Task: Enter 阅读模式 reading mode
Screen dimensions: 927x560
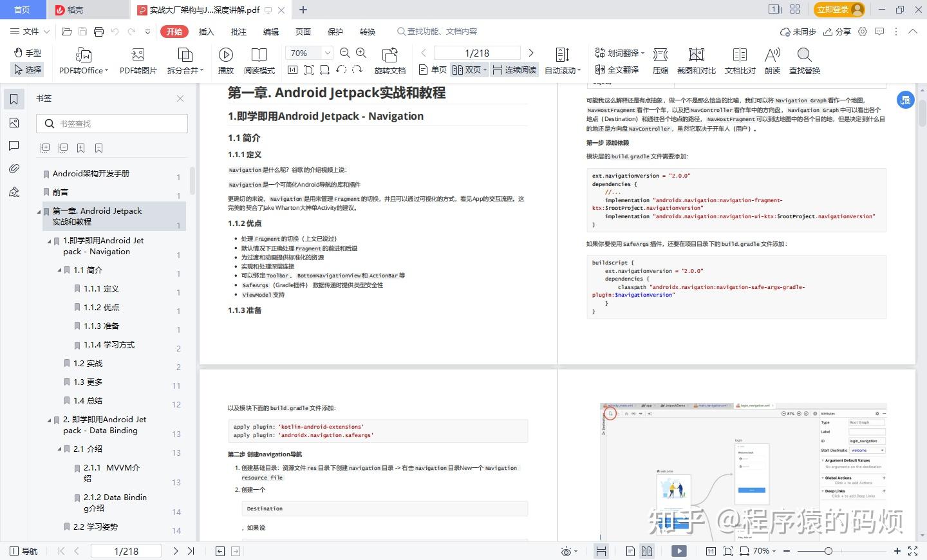Action: pos(259,61)
